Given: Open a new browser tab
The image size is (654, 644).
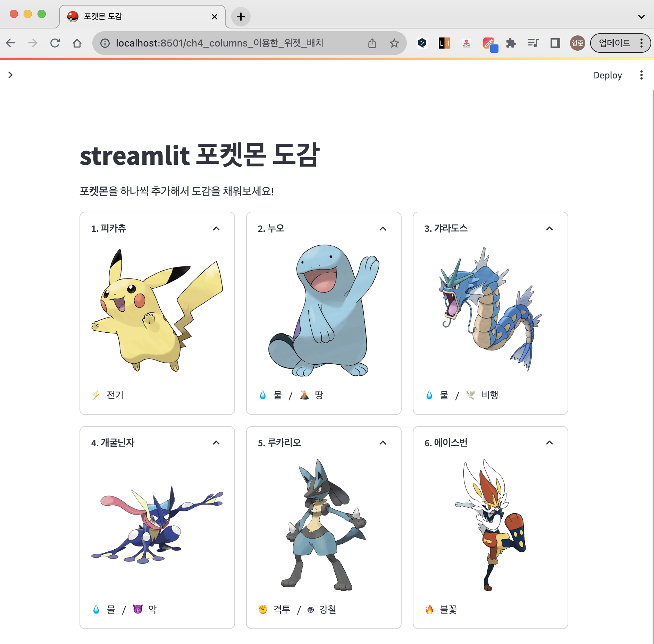Looking at the screenshot, I should (x=241, y=16).
